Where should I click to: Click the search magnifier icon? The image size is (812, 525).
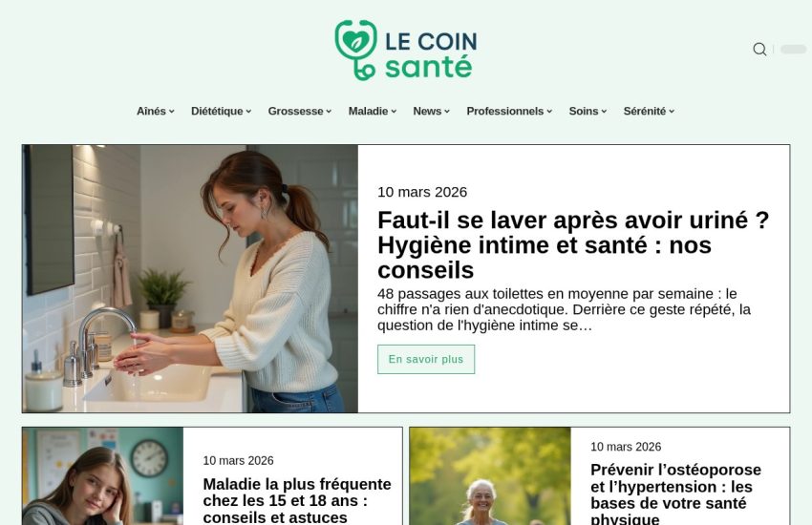759,49
